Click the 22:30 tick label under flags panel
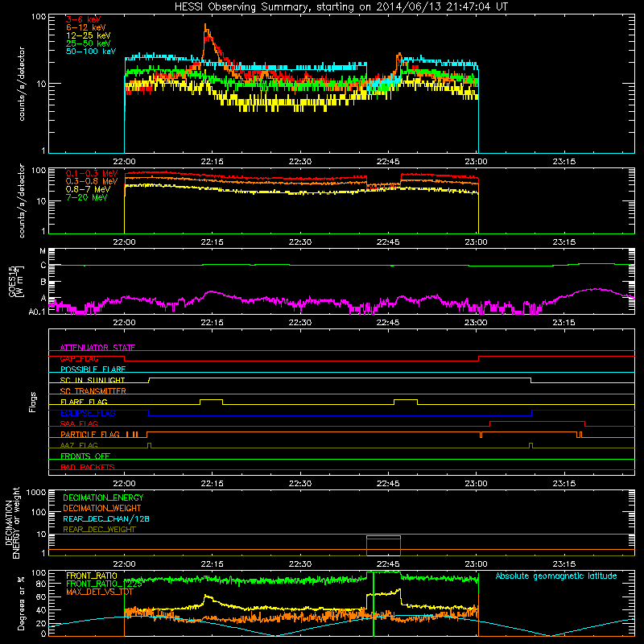The image size is (644, 644). 300,484
